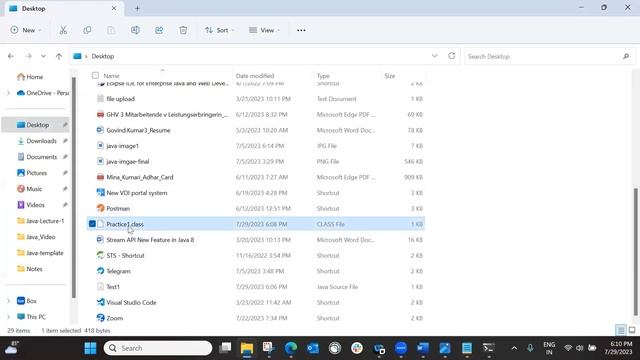
Task: Click the taskbar Search box
Action: coord(158,348)
